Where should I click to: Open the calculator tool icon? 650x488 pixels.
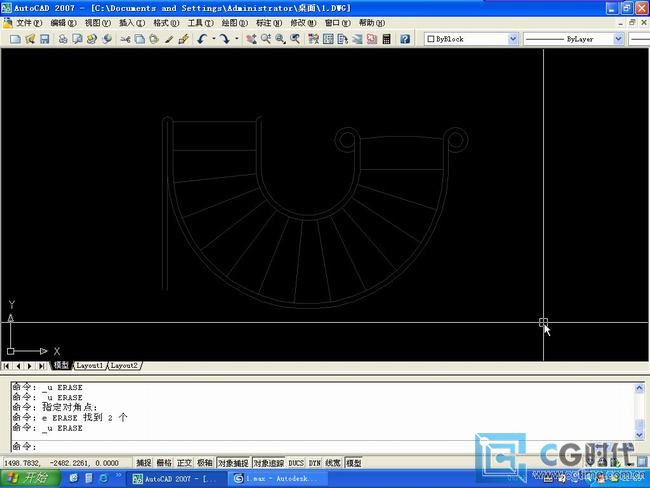tap(387, 39)
